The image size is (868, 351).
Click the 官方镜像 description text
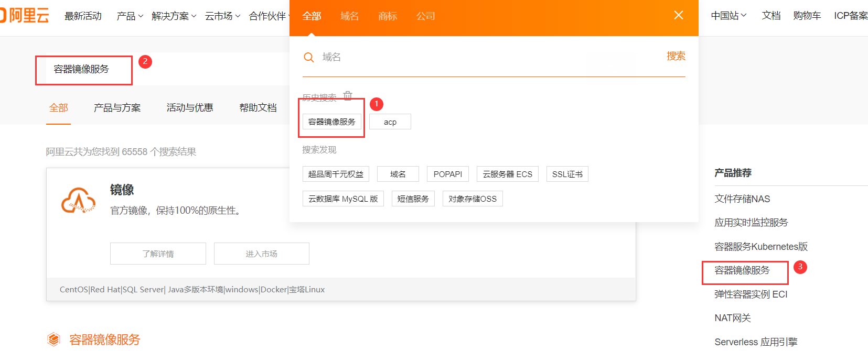click(x=175, y=211)
